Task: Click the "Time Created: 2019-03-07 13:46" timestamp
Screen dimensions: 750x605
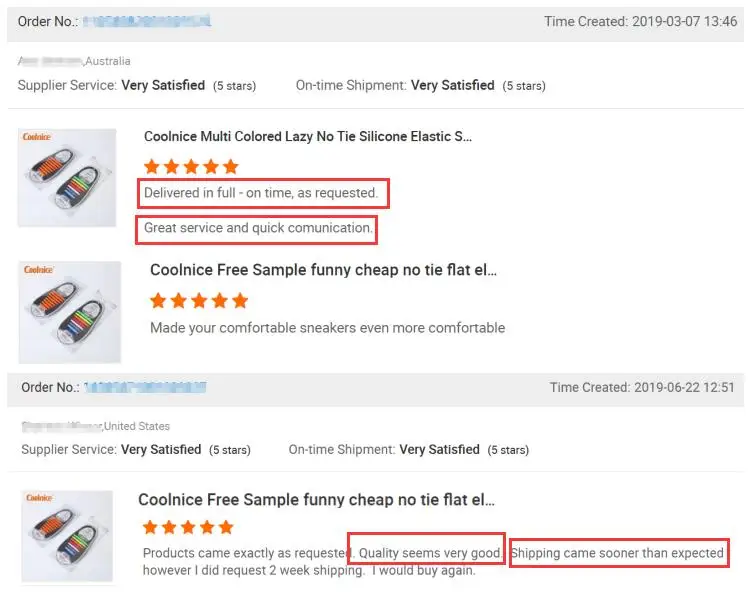Action: click(x=640, y=21)
